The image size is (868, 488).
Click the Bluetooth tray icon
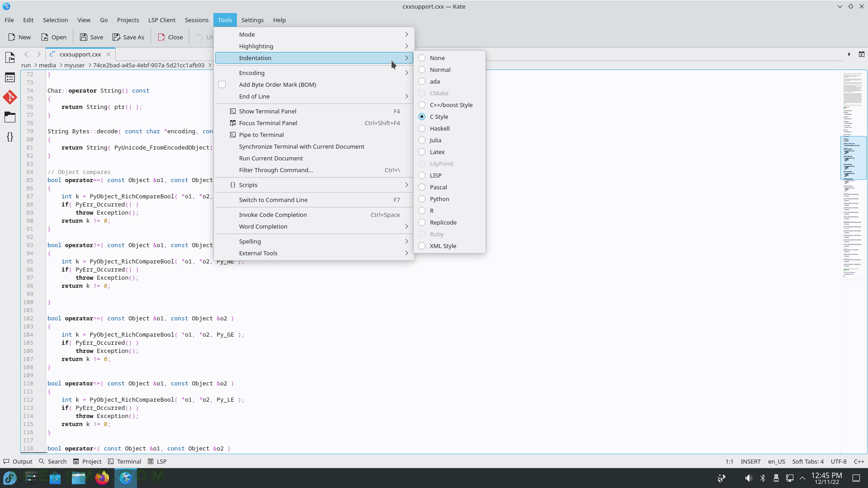(763, 478)
